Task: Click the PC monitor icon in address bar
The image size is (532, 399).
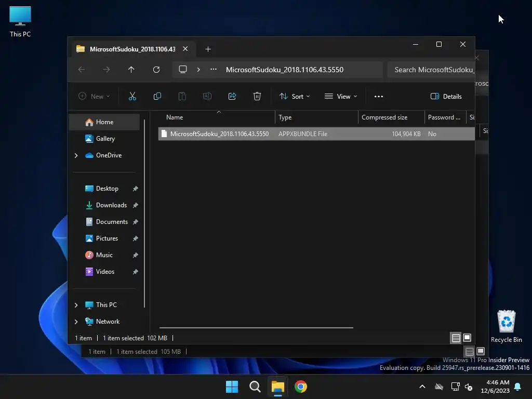Action: tap(183, 69)
